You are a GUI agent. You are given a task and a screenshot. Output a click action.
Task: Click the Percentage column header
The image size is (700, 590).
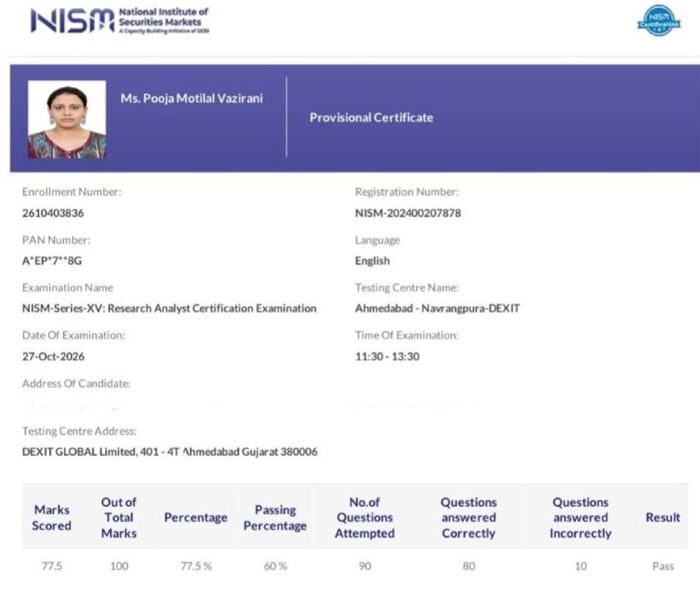[x=196, y=518]
